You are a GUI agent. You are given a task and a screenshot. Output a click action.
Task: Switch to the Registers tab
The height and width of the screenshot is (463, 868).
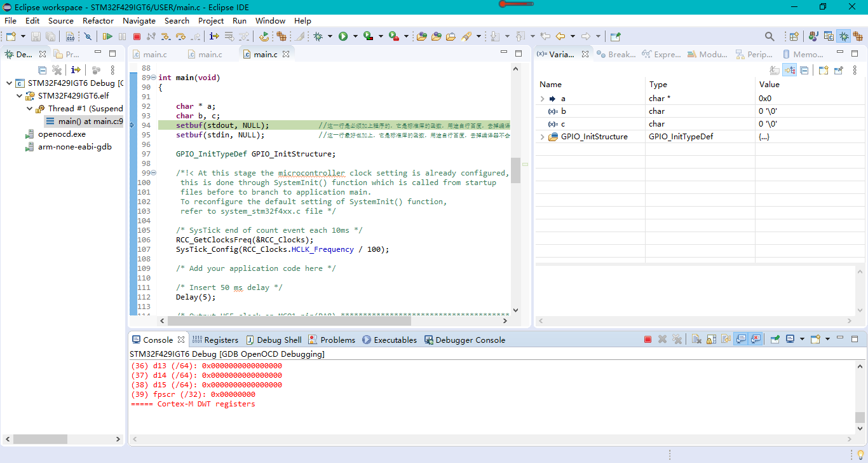[x=215, y=340]
